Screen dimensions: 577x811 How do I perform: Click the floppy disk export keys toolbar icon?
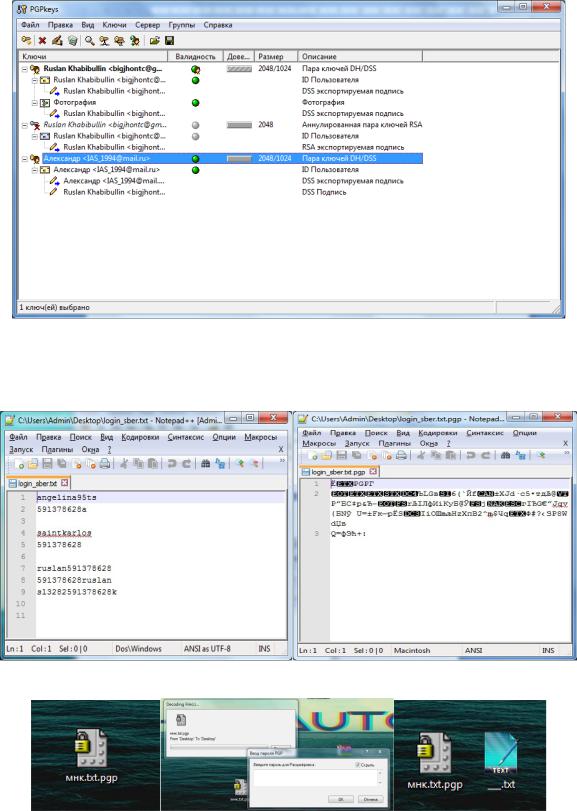click(x=169, y=40)
